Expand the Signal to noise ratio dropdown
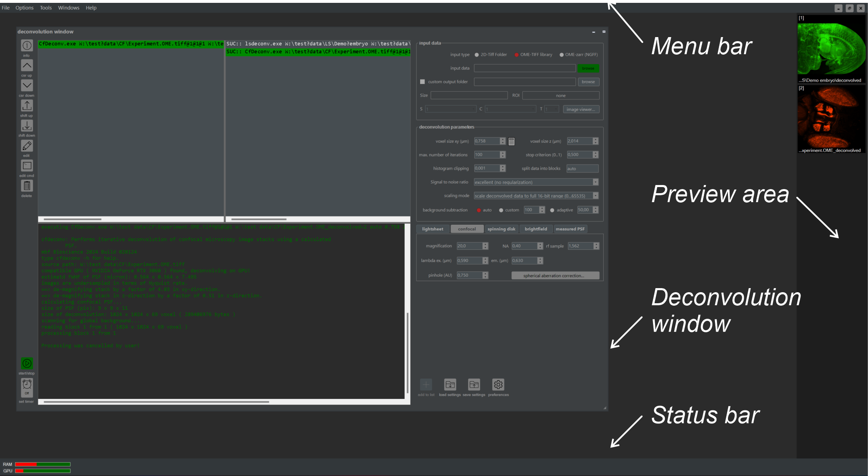This screenshot has width=868, height=476. click(595, 182)
